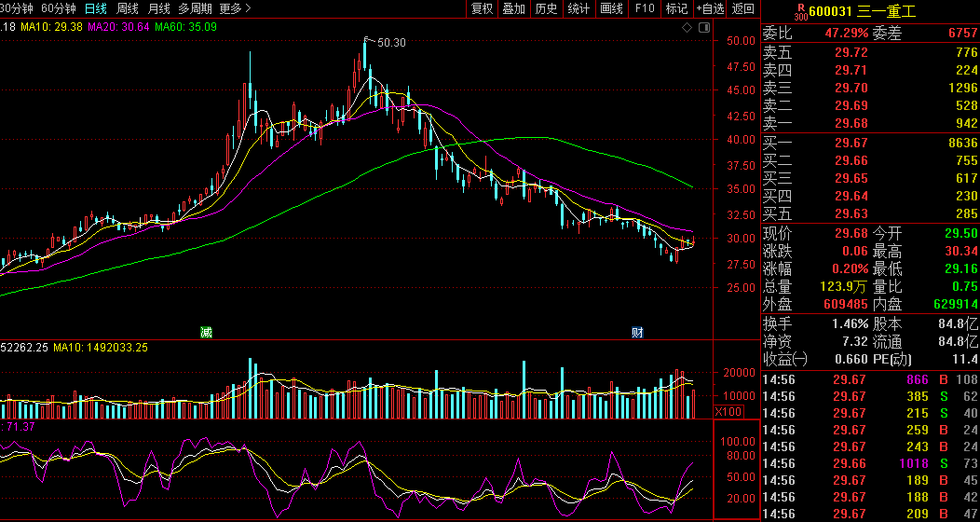The height and width of the screenshot is (522, 980).
Task: Toggle 复权 price adjustment
Action: click(x=483, y=9)
